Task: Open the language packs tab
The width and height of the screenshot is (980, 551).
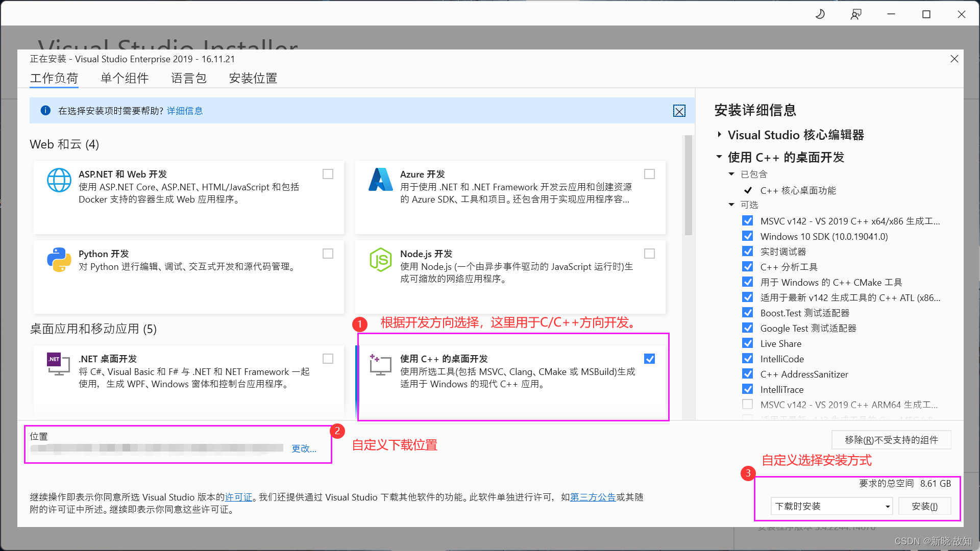Action: pyautogui.click(x=189, y=79)
